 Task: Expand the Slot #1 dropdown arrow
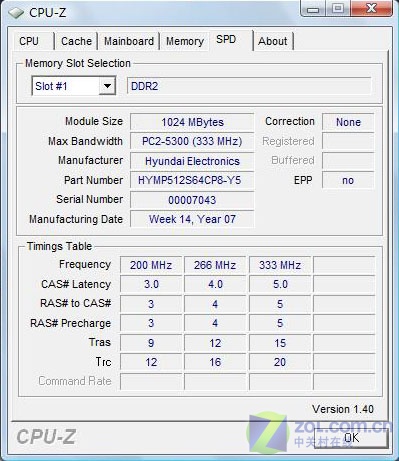(107, 86)
